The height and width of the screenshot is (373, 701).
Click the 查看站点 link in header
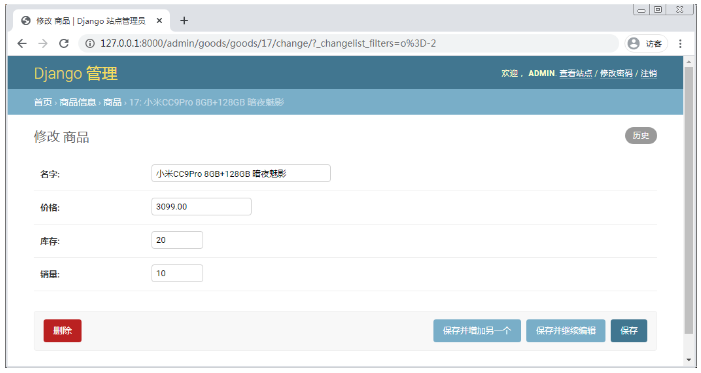pos(575,73)
